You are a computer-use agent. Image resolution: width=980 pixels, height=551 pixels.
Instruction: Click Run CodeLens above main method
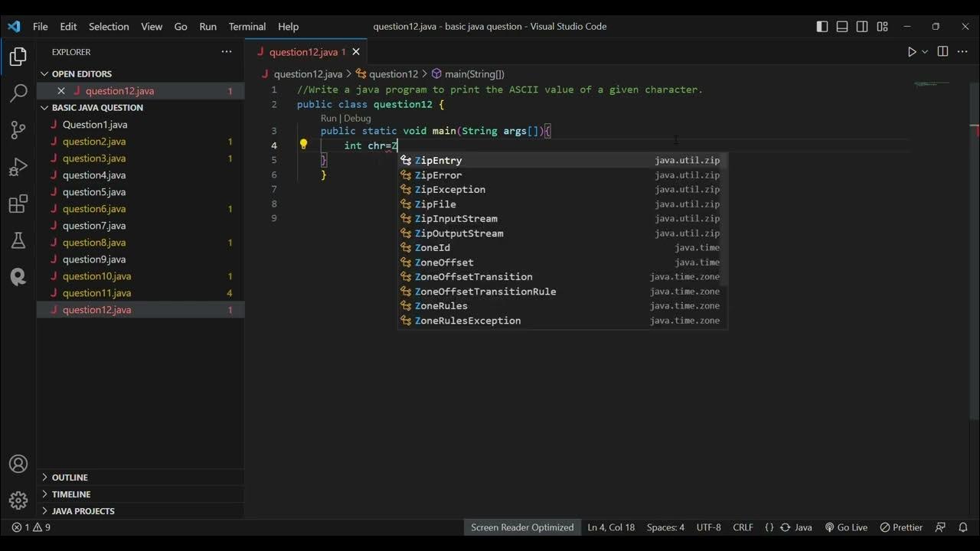coord(328,118)
